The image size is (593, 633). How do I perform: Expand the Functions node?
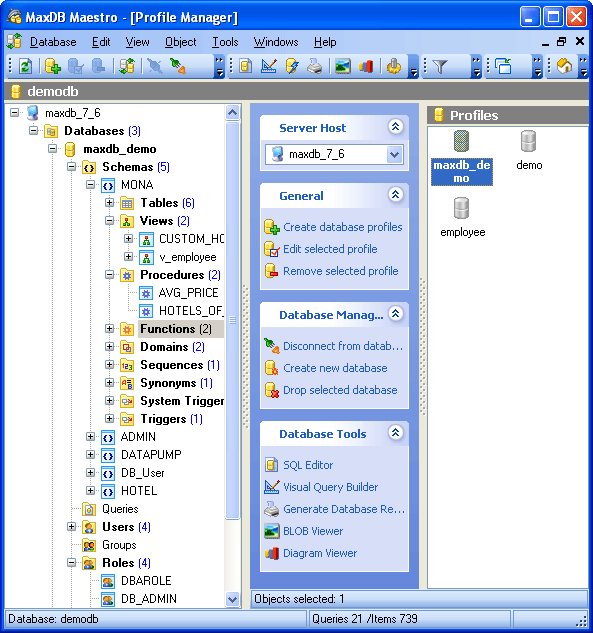[x=109, y=329]
